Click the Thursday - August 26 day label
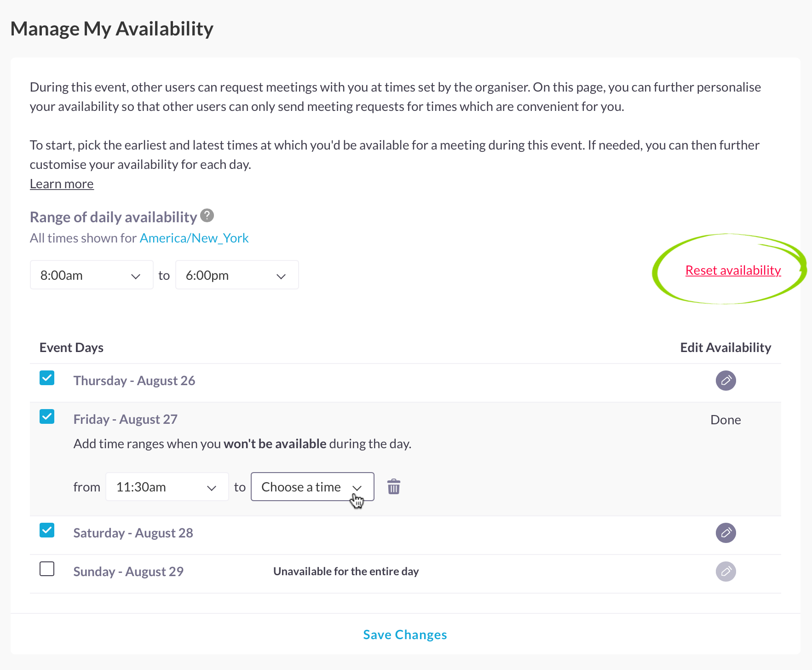The image size is (812, 670). [134, 381]
